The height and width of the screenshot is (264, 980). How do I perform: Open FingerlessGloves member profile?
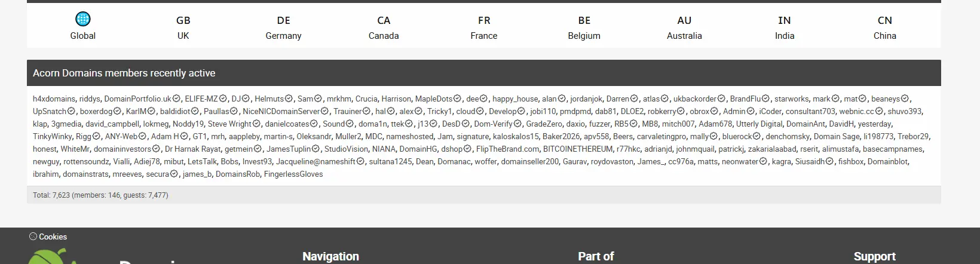point(293,174)
